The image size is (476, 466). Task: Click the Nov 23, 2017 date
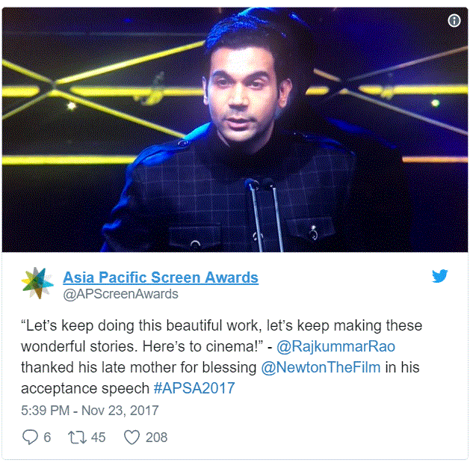pos(120,411)
